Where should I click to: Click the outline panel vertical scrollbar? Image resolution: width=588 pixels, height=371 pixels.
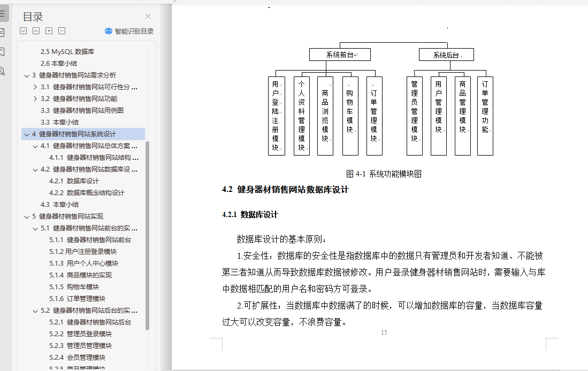pyautogui.click(x=147, y=236)
